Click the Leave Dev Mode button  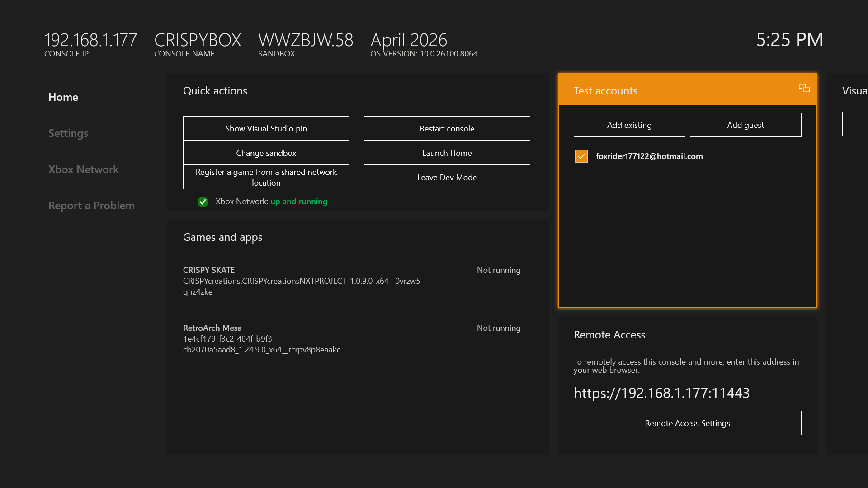click(447, 177)
